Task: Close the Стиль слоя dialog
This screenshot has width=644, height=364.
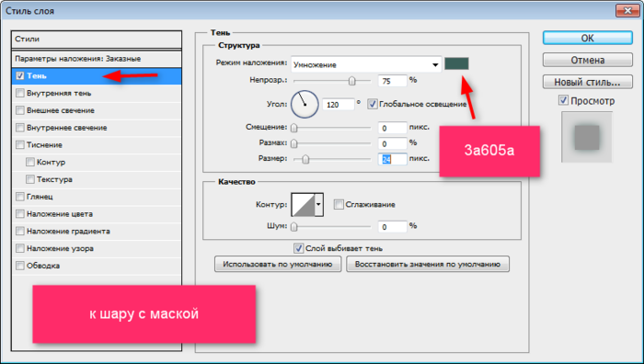Action: pyautogui.click(x=627, y=11)
